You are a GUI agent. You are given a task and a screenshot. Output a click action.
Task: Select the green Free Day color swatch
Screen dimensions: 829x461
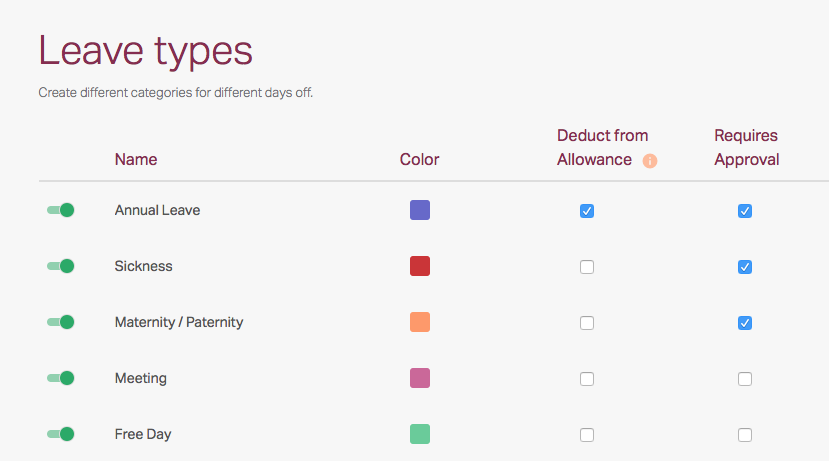pyautogui.click(x=420, y=434)
